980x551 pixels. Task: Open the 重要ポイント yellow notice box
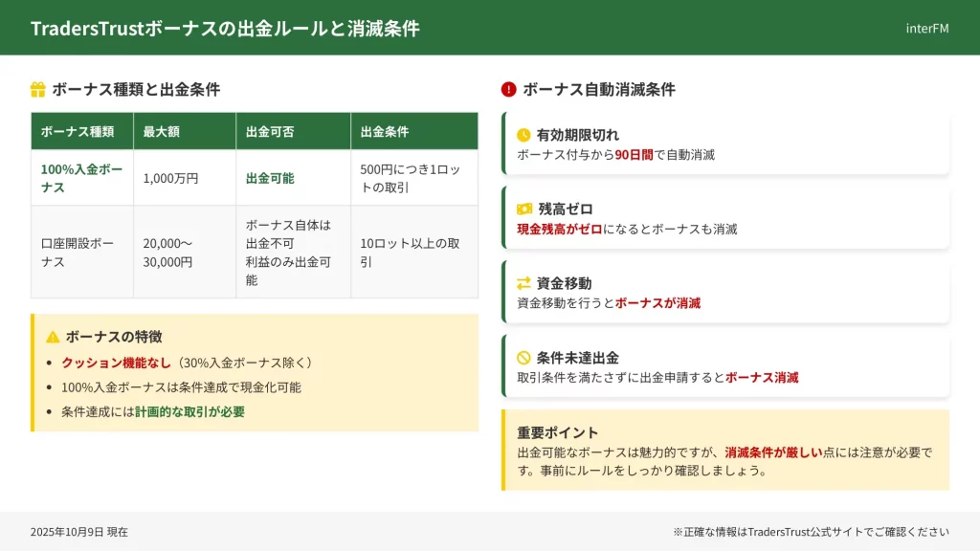coord(725,451)
